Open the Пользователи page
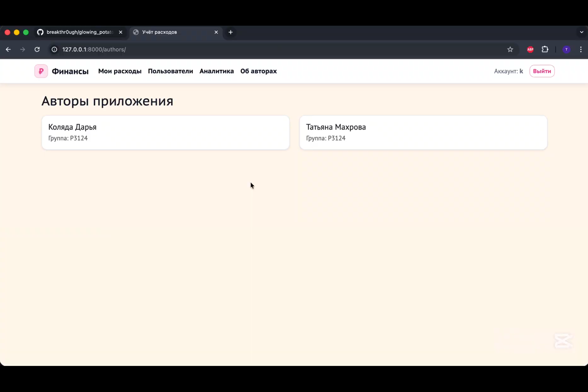The width and height of the screenshot is (588, 392). [x=170, y=71]
